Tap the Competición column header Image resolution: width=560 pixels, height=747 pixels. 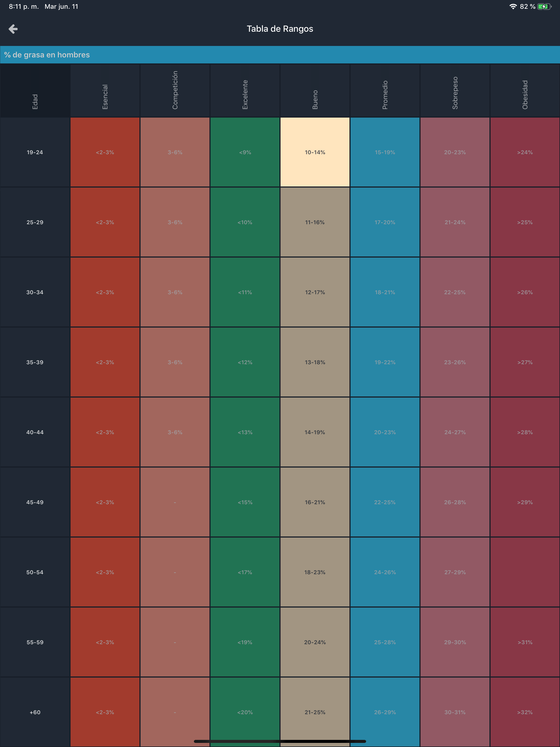pyautogui.click(x=175, y=90)
